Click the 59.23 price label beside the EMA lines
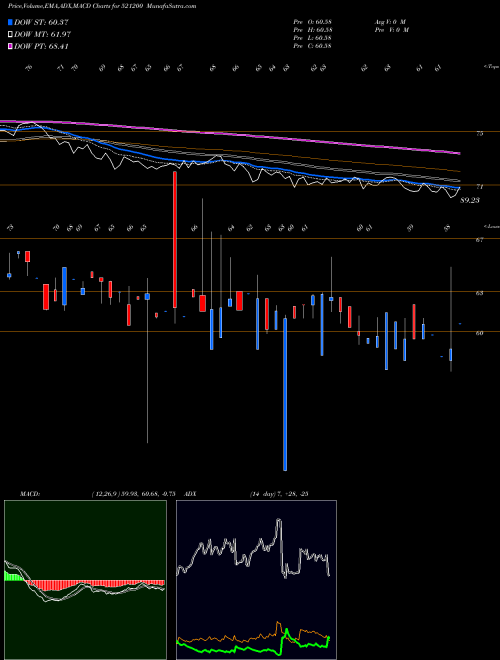 pos(470,201)
